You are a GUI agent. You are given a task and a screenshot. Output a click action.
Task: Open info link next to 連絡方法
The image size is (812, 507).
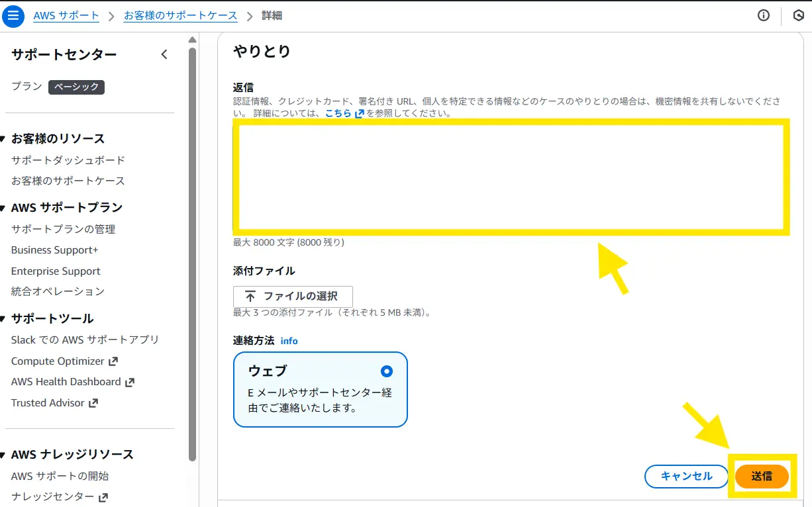point(289,342)
